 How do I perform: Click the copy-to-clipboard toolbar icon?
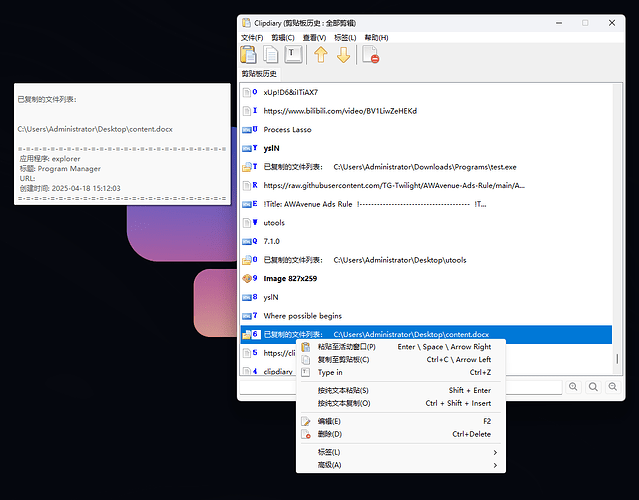[270, 55]
